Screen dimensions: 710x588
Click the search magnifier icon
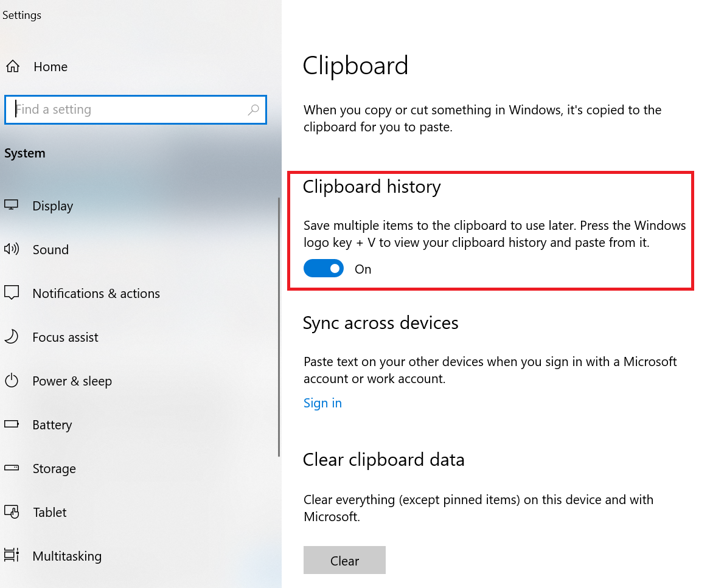click(x=254, y=110)
